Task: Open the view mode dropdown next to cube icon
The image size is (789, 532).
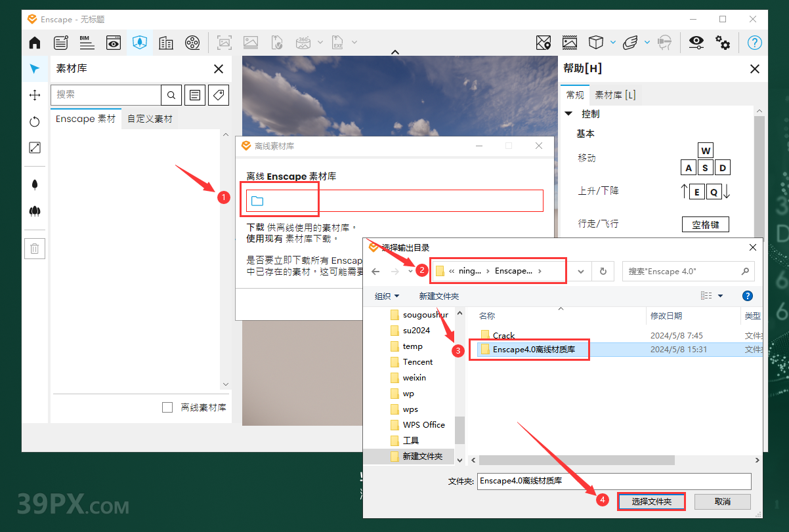Action: coord(613,43)
